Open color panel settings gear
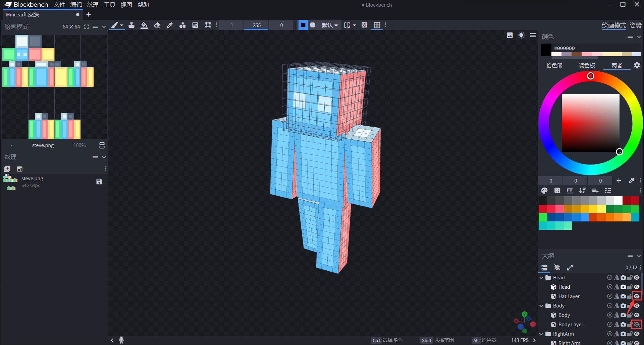The width and height of the screenshot is (644, 345). coord(637,65)
